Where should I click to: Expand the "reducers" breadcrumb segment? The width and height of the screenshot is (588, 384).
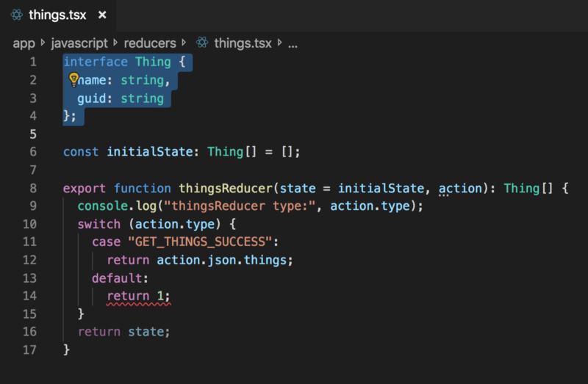pos(149,43)
